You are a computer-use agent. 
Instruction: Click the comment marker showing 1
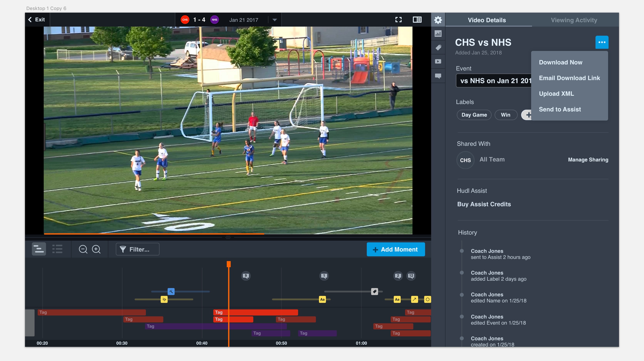click(x=324, y=276)
